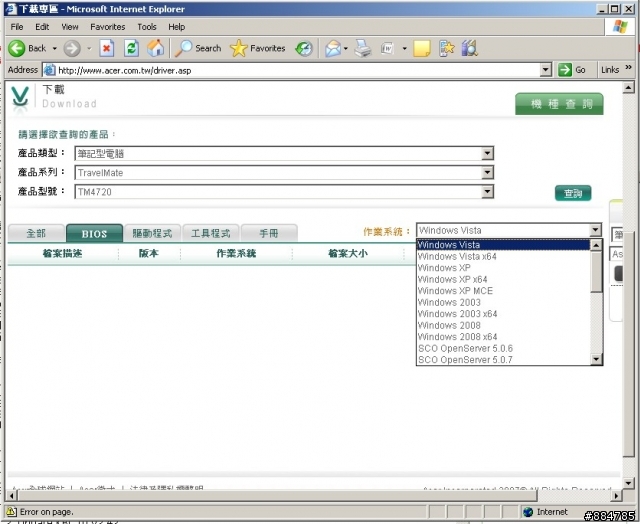640x524 pixels.
Task: Open the Edit menu
Action: point(42,27)
